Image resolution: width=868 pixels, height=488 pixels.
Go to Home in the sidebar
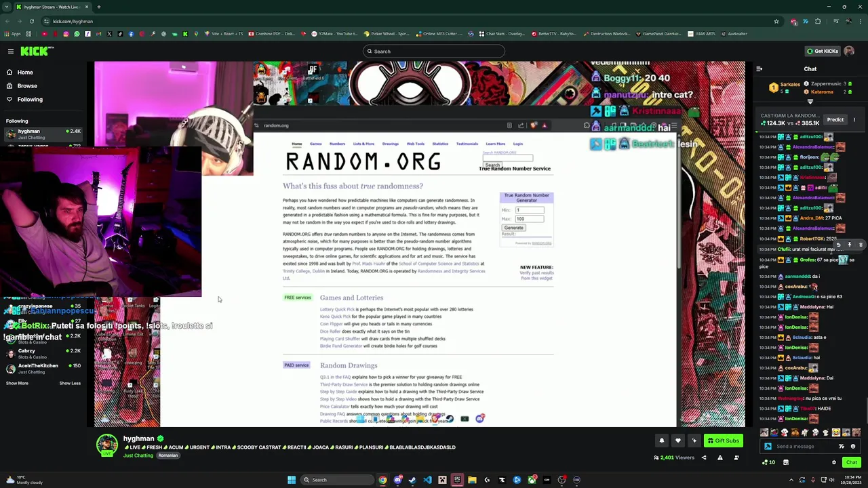point(25,72)
